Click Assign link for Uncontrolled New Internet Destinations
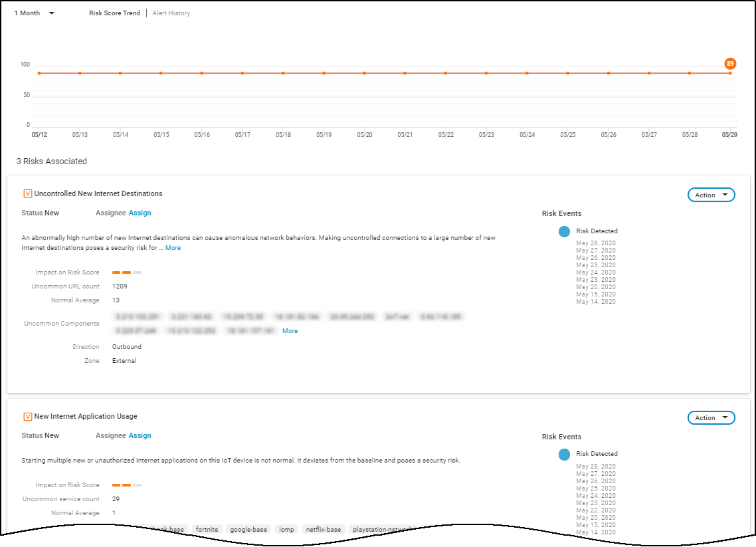This screenshot has width=756, height=547. coord(140,213)
